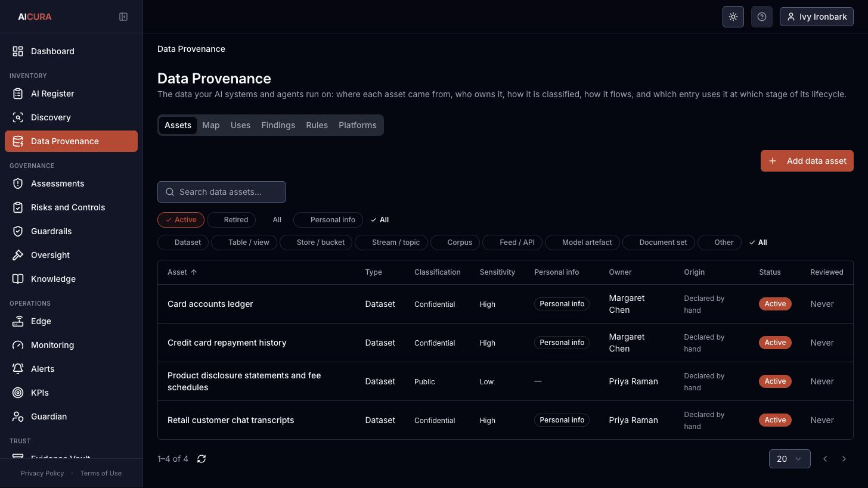868x488 pixels.
Task: Select Data Provenance sidebar item
Action: click(71, 141)
